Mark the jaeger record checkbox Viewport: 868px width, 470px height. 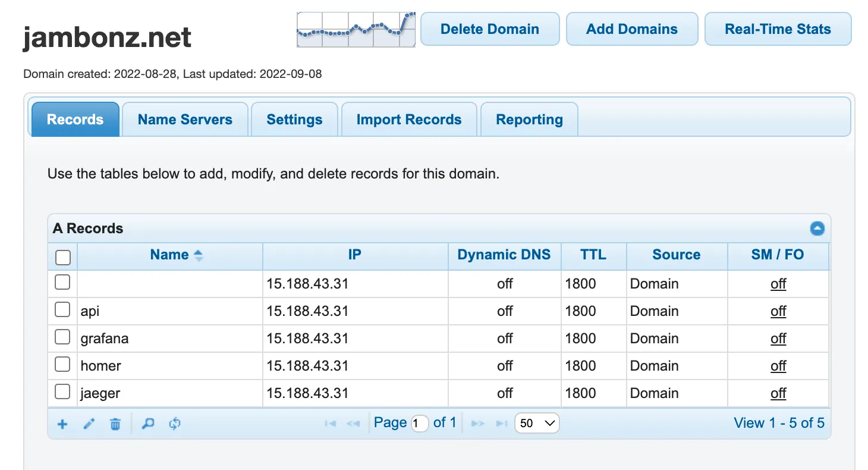pos(62,392)
